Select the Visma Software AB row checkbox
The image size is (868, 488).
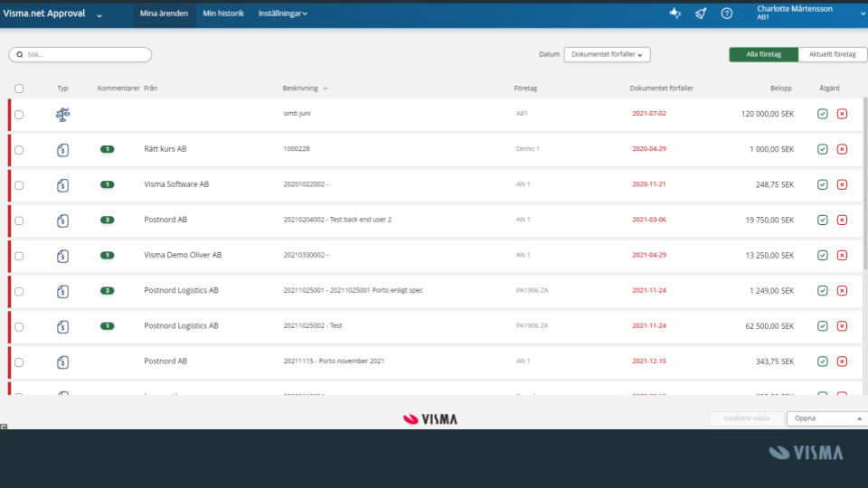click(19, 185)
